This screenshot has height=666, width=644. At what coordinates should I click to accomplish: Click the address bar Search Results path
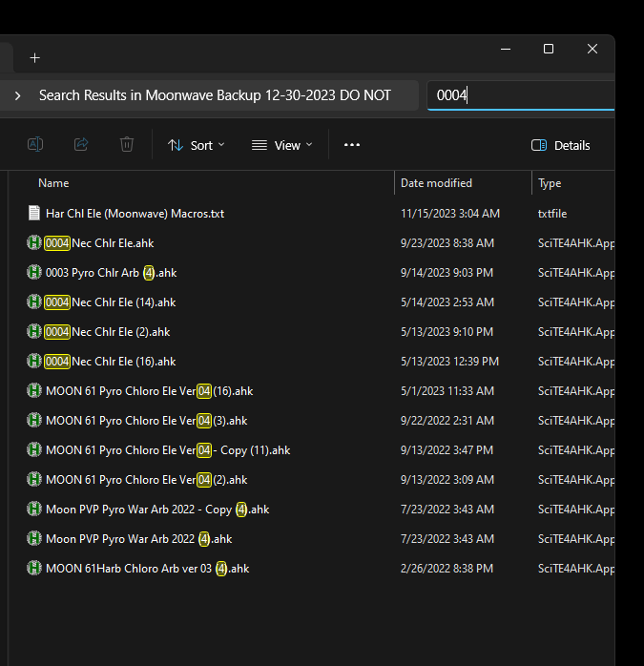pyautogui.click(x=215, y=95)
